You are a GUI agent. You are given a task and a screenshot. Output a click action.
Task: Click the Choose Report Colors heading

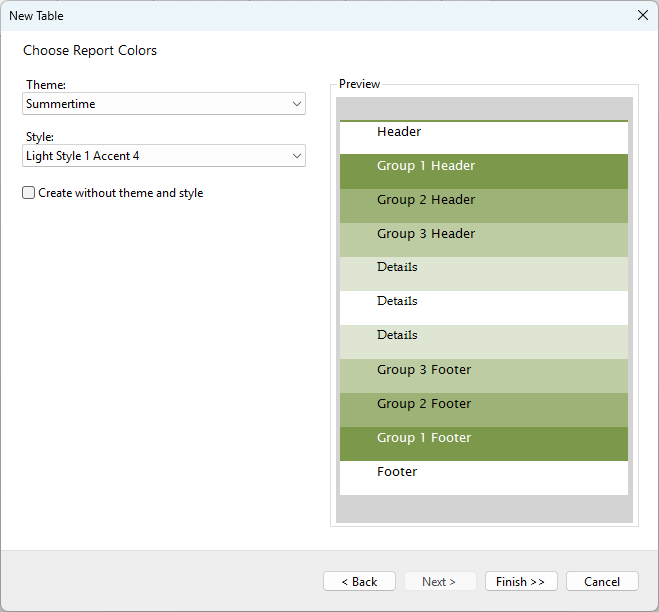point(90,50)
